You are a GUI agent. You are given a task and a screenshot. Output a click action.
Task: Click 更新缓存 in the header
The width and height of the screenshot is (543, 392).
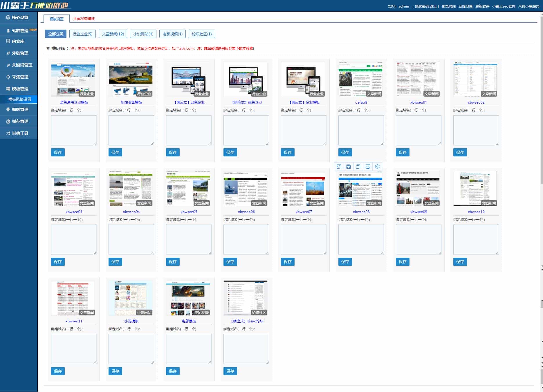[x=482, y=6]
